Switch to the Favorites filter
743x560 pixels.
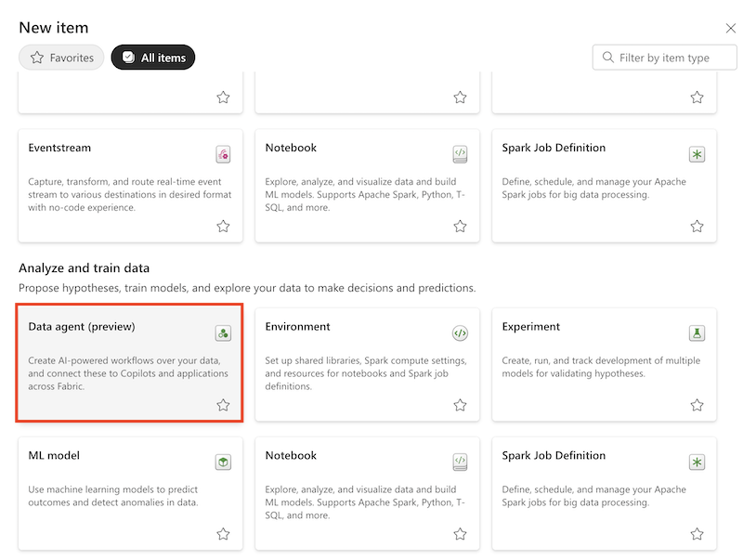tap(60, 57)
